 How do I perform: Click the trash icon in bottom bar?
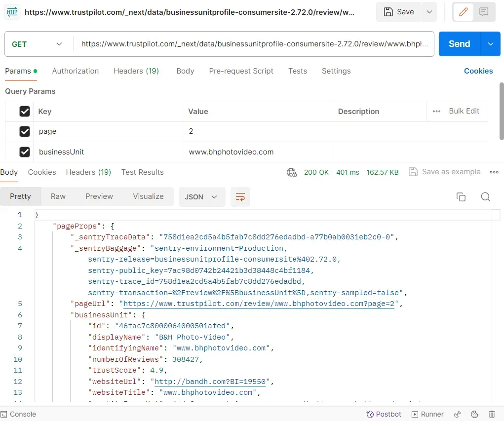point(492,414)
